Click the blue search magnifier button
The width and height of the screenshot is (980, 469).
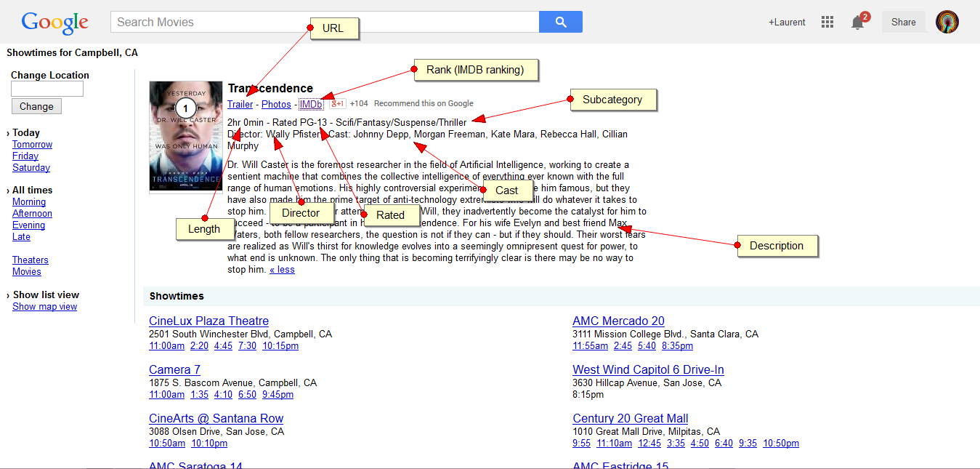pos(560,22)
